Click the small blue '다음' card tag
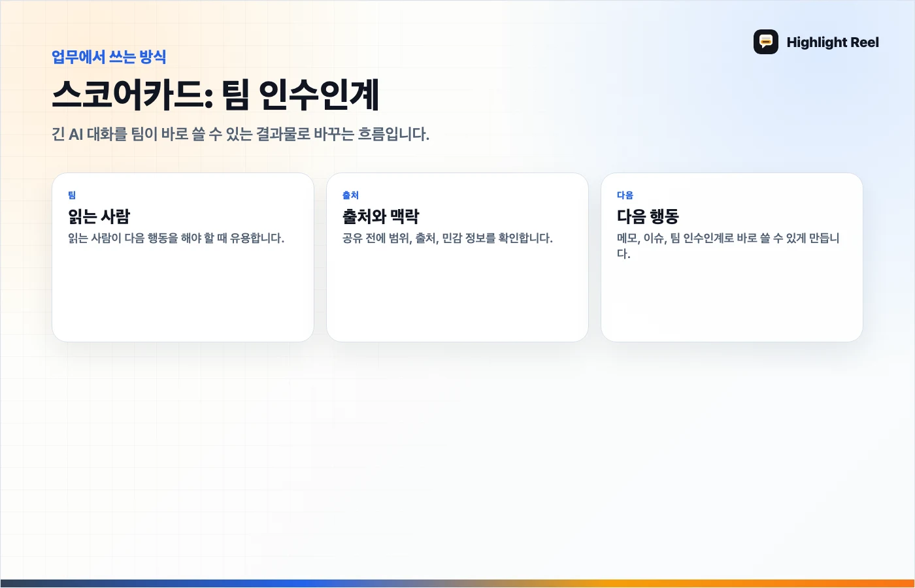 coord(625,195)
